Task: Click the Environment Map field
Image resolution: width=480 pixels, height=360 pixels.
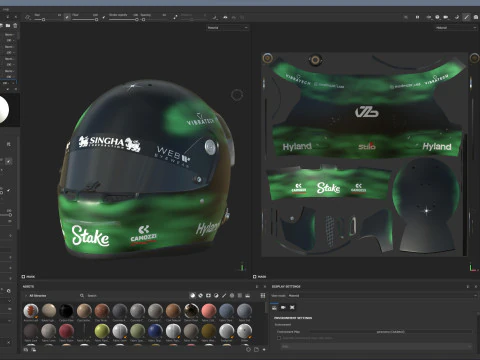Action: click(x=391, y=332)
